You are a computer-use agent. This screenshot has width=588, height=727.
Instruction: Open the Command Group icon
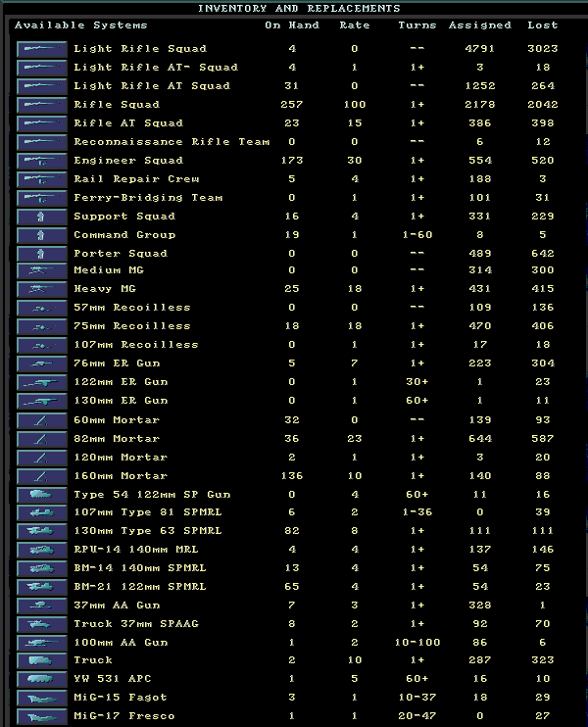coord(42,235)
